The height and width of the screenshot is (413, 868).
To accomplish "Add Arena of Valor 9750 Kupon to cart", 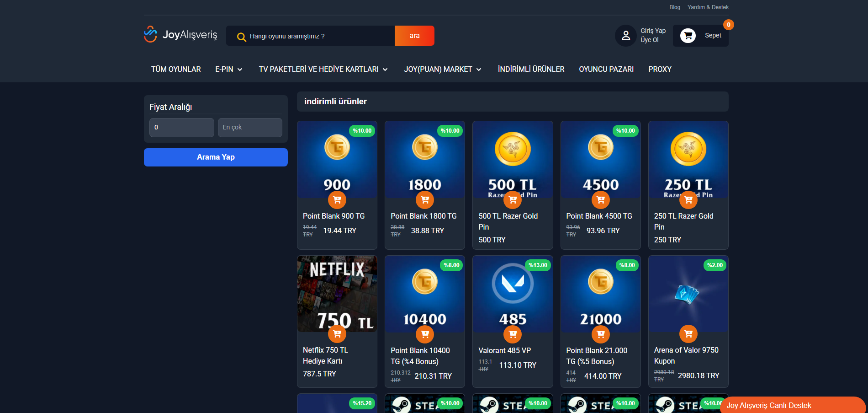I will point(688,334).
